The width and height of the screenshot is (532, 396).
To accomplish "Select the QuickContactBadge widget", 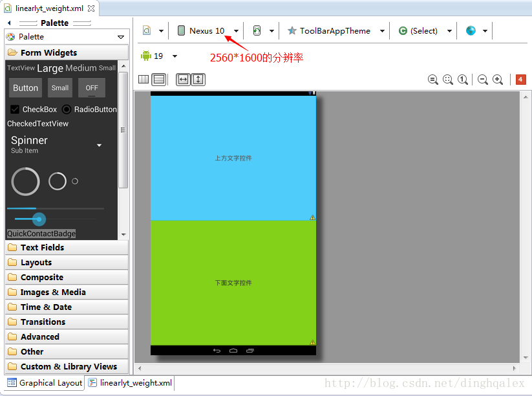I will pyautogui.click(x=41, y=234).
